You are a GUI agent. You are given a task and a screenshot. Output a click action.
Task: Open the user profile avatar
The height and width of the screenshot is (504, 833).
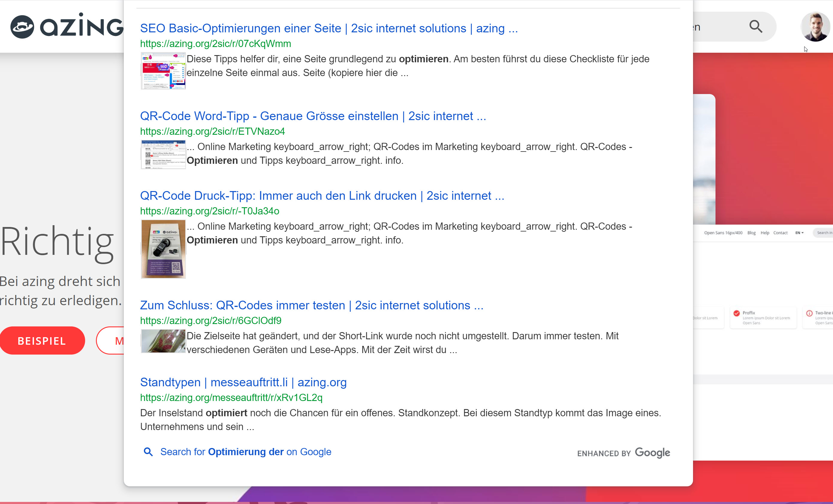tap(815, 27)
